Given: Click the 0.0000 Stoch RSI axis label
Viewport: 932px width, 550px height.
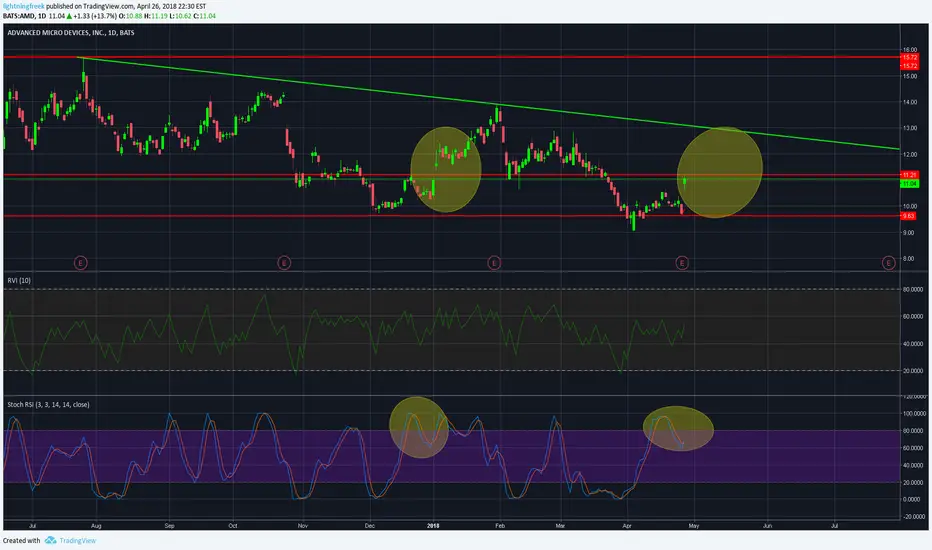Looking at the screenshot, I should point(912,499).
